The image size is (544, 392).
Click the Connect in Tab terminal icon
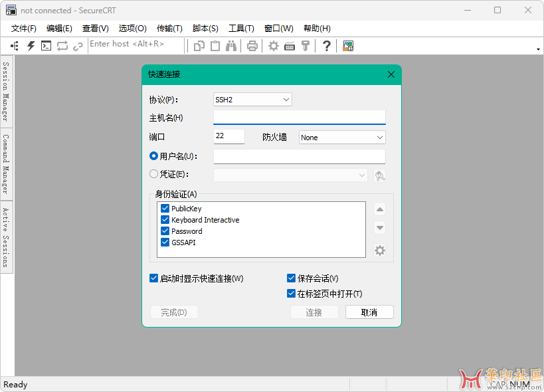[x=46, y=46]
